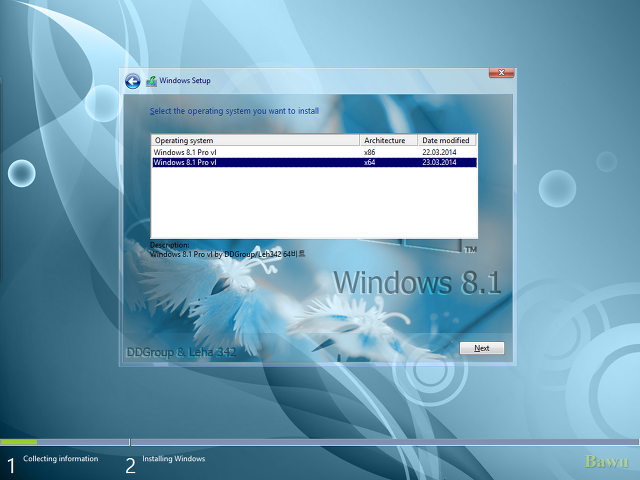Go back using the blue arrow button

[x=133, y=81]
